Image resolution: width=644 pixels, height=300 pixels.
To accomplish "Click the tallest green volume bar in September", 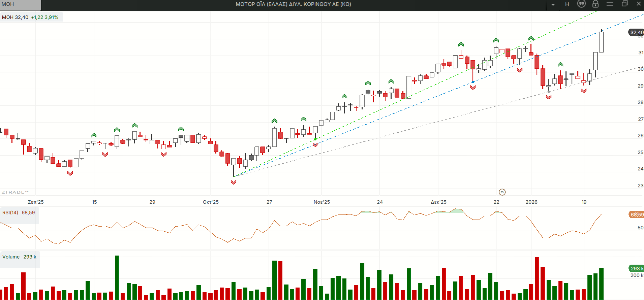I will [x=117, y=277].
